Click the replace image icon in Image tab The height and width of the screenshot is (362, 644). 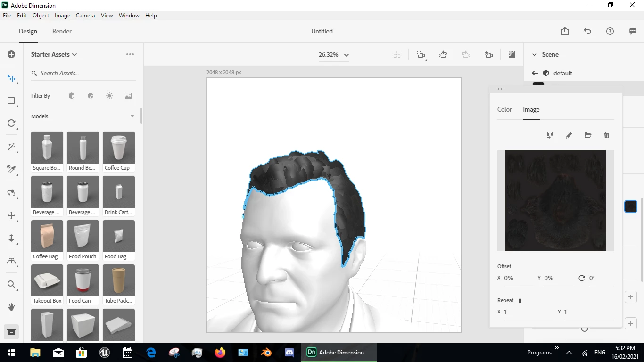point(550,135)
